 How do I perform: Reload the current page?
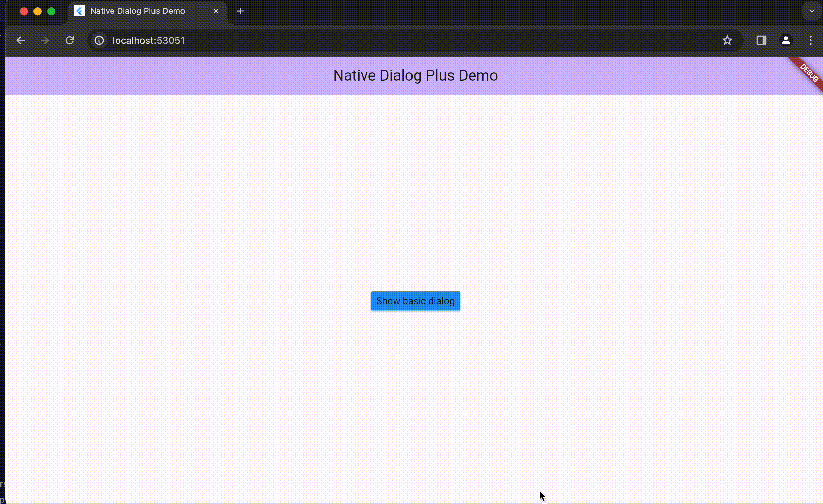pyautogui.click(x=70, y=40)
